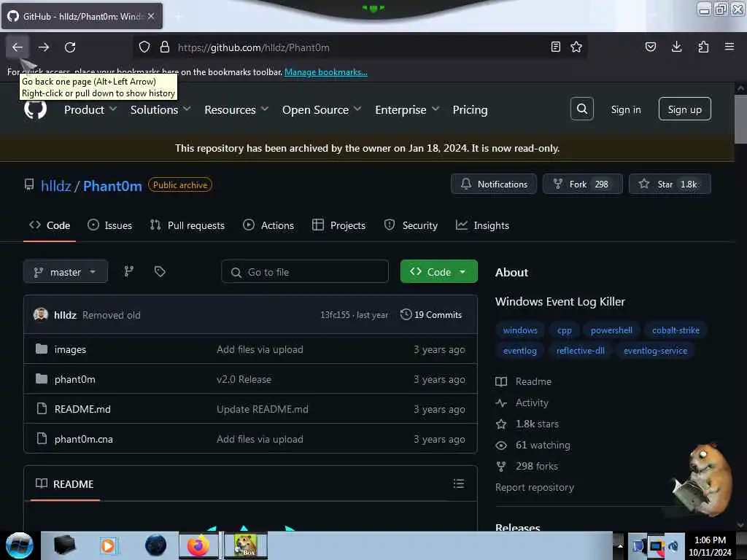Click the site security padlock icon

pyautogui.click(x=165, y=47)
